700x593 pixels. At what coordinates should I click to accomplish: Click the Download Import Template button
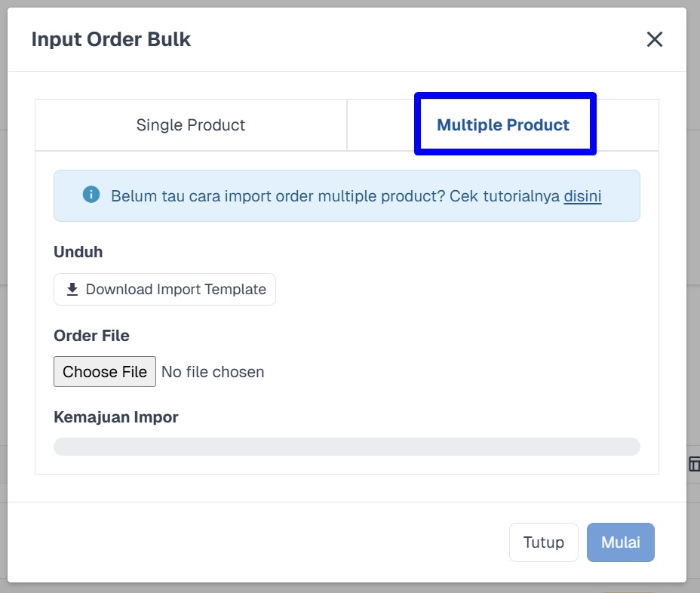[164, 290]
